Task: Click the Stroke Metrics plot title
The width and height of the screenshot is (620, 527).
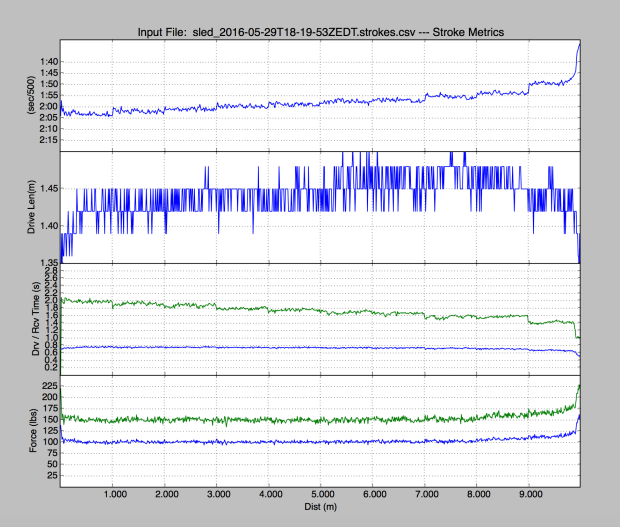Action: tap(319, 32)
